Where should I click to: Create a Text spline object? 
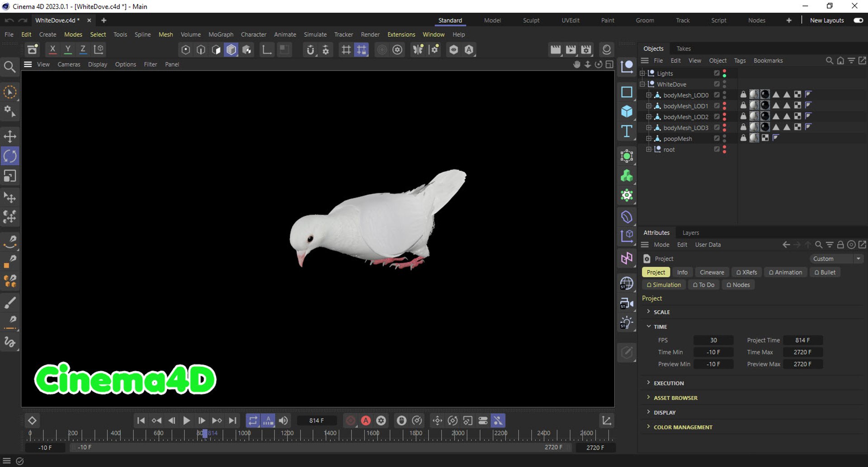pos(627,131)
